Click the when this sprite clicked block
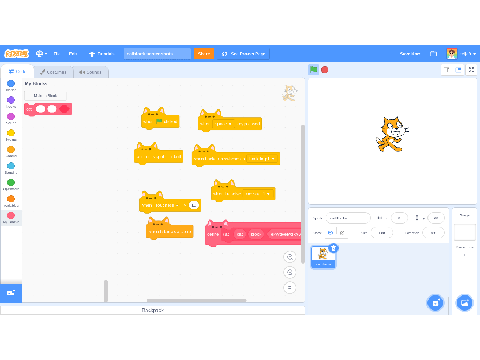This screenshot has height=360, width=480. pyautogui.click(x=159, y=156)
